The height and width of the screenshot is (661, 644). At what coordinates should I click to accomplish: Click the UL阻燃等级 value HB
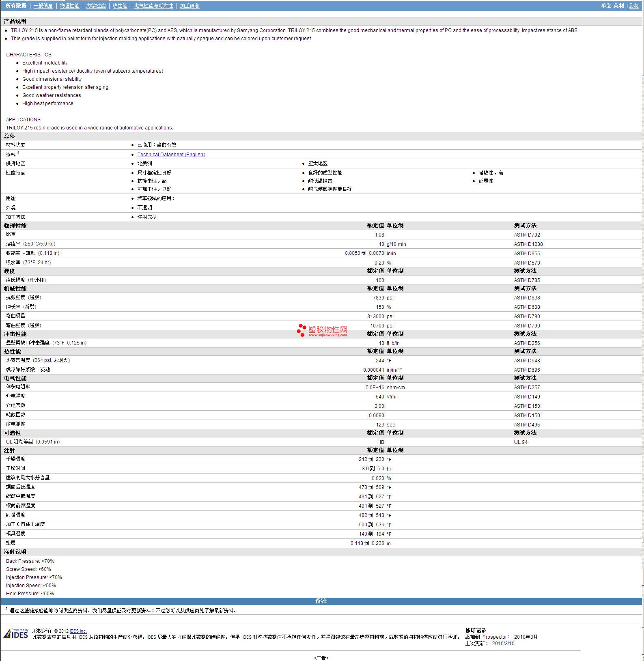click(381, 442)
